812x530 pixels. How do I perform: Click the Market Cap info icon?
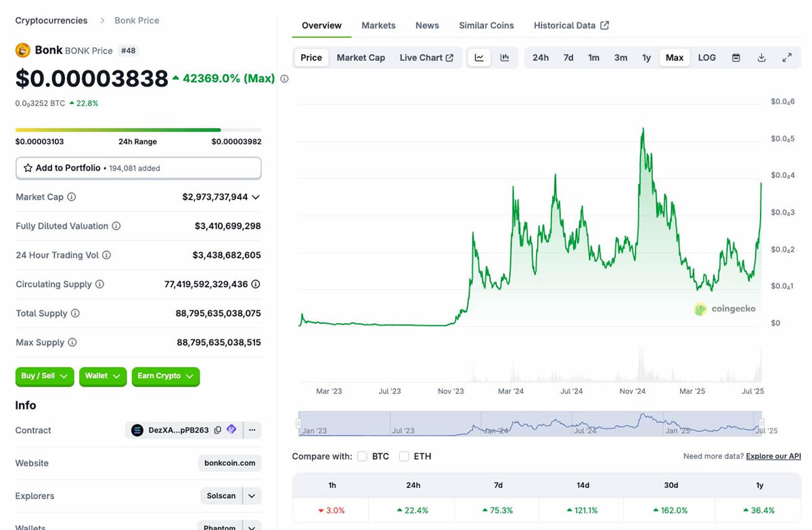(x=72, y=197)
